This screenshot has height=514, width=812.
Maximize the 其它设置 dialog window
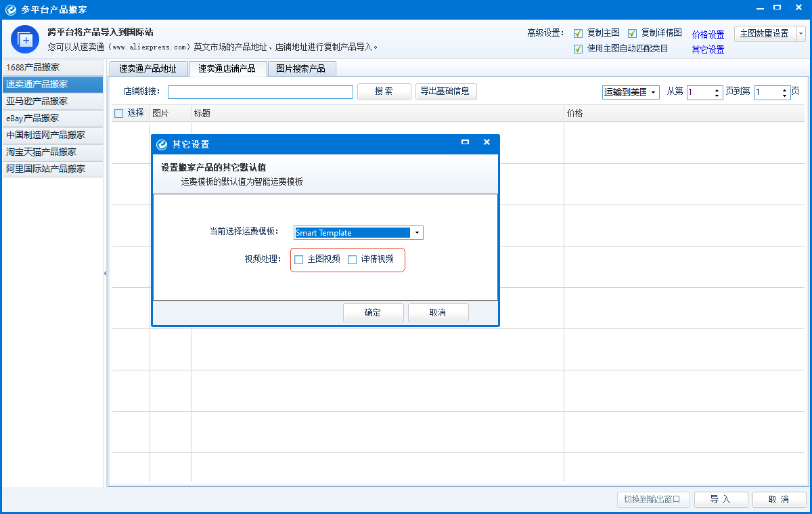click(465, 142)
